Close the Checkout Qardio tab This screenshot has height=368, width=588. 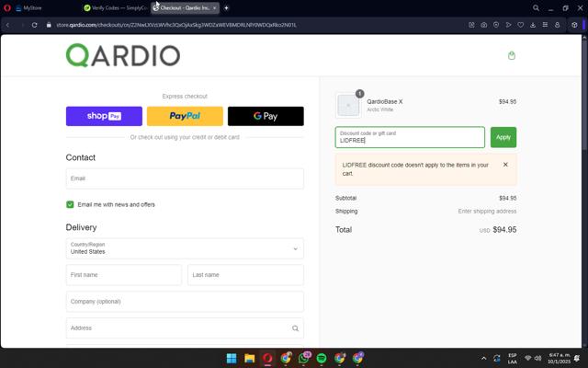click(214, 8)
